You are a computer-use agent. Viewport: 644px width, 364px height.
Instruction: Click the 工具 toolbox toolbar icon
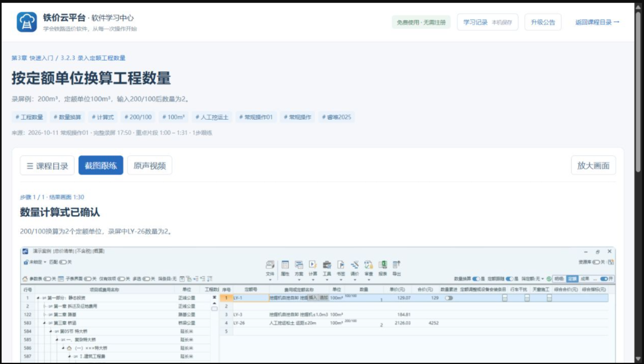tap(327, 265)
